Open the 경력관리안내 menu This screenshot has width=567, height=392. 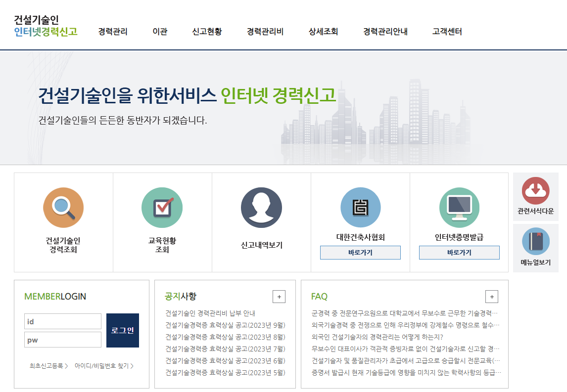pyautogui.click(x=385, y=32)
